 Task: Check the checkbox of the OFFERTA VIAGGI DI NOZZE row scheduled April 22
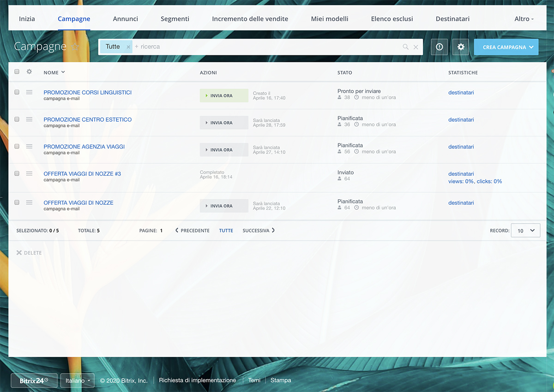(17, 202)
